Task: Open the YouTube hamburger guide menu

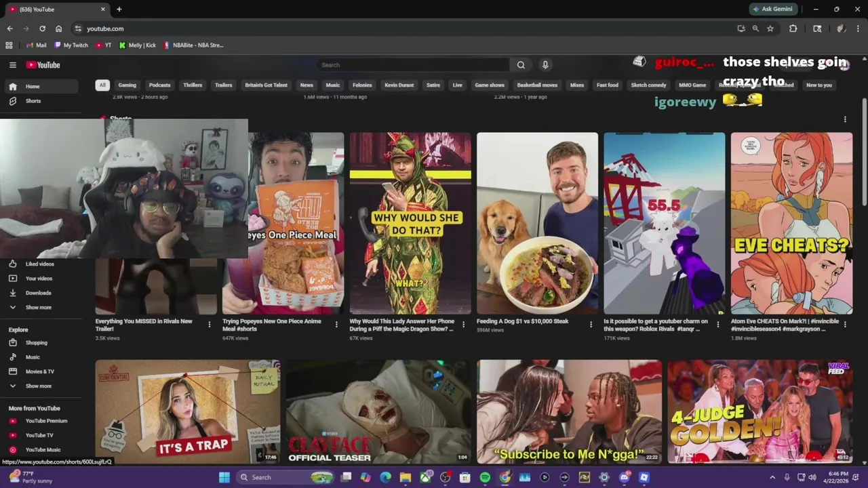Action: pos(13,65)
